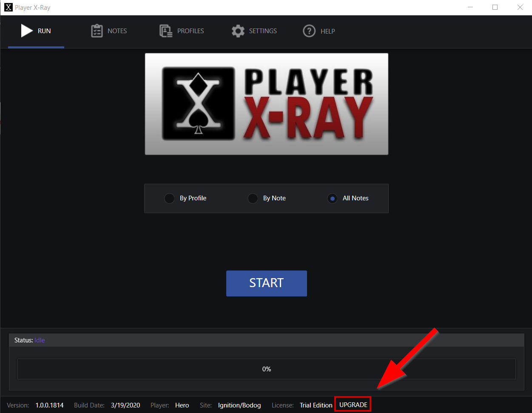Viewport: 532px width, 413px height.
Task: Click build date 3/19/2020
Action: (125, 405)
